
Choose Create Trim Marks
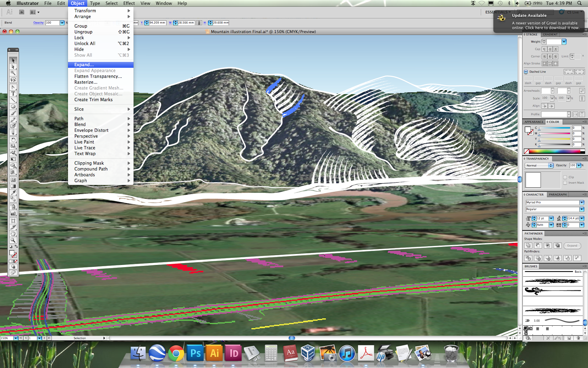(101, 100)
